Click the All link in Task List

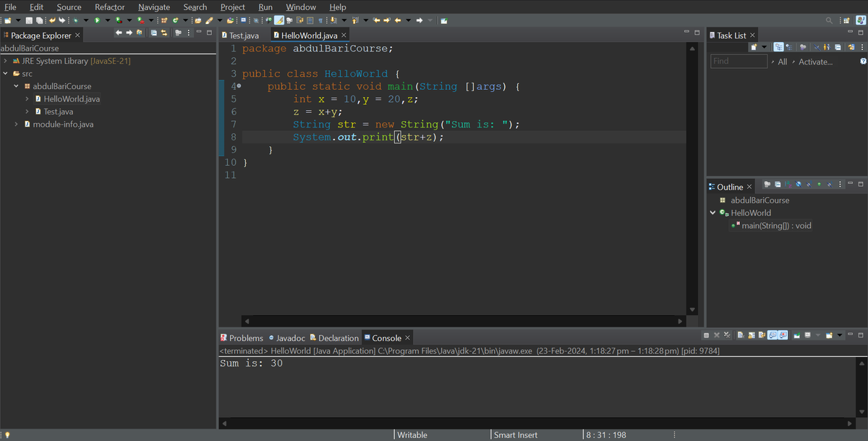click(783, 62)
